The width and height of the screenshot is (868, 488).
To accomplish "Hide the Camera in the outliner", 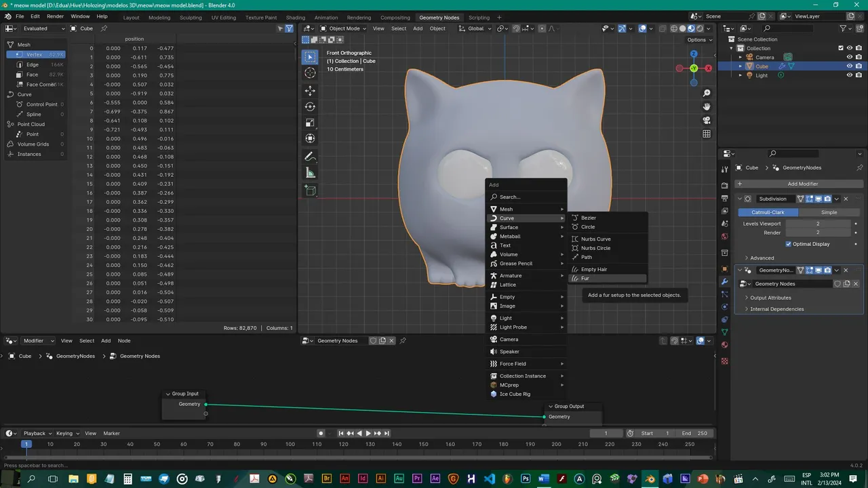I will 849,57.
